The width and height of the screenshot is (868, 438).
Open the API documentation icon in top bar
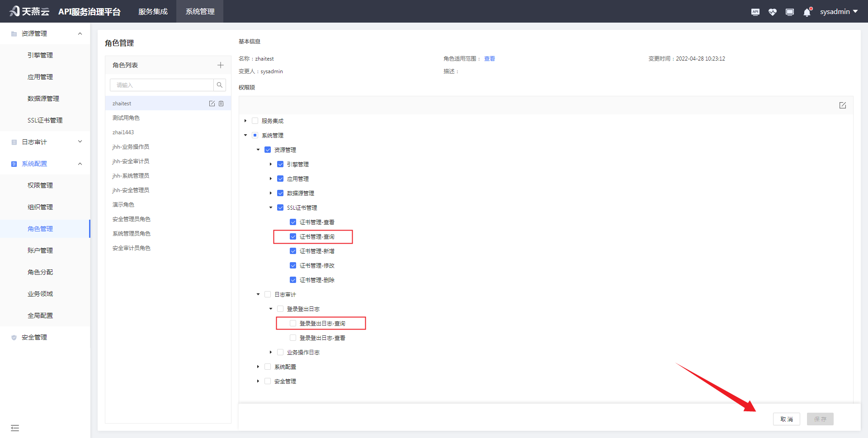755,12
